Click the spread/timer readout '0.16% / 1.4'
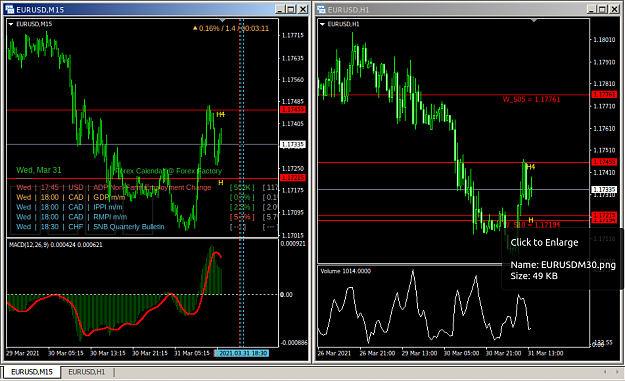The width and height of the screenshot is (625, 381). click(x=218, y=28)
